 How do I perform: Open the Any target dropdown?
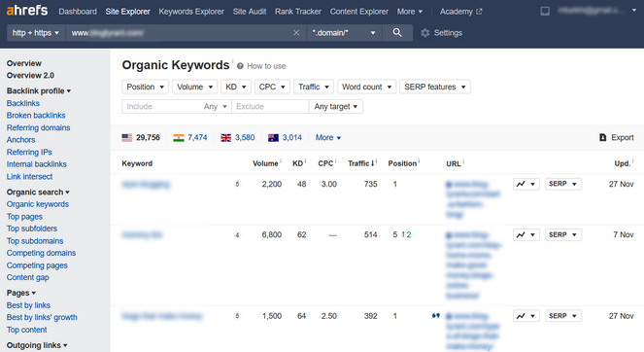point(335,107)
